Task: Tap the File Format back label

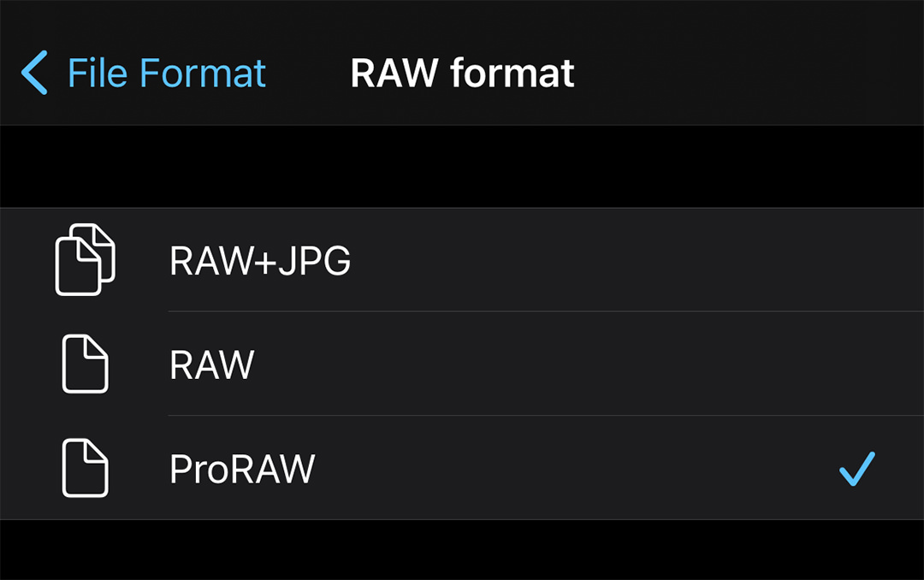Action: point(166,74)
